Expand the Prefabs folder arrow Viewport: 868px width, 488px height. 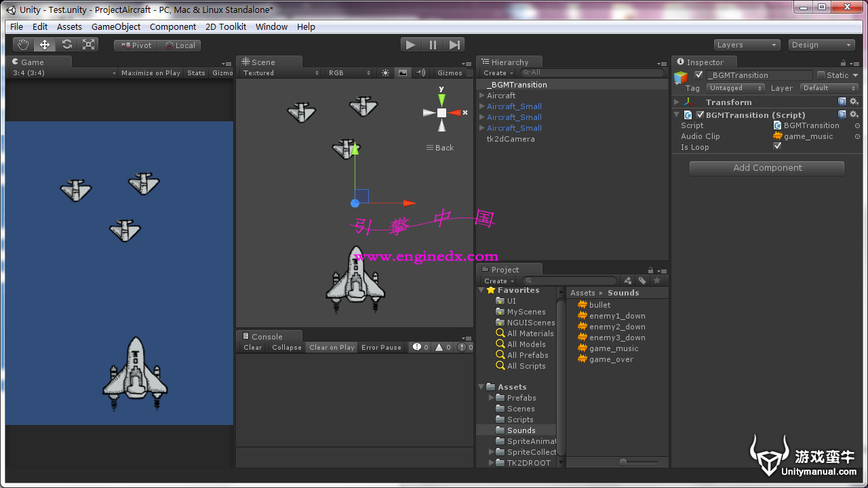tap(492, 398)
